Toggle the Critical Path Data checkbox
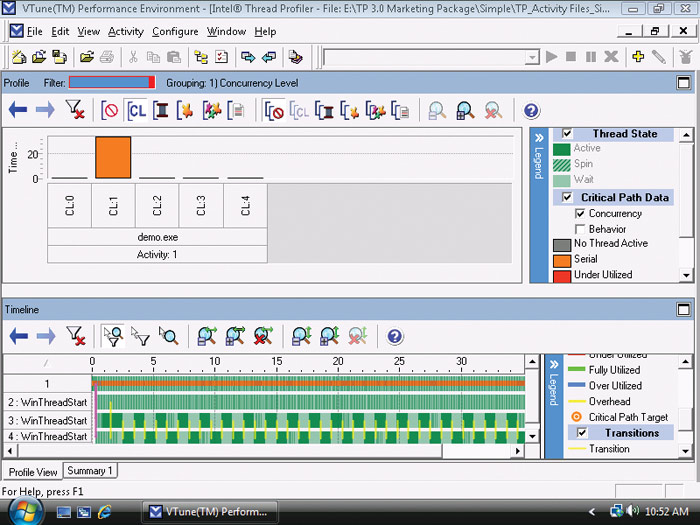This screenshot has width=700, height=525. (x=567, y=197)
